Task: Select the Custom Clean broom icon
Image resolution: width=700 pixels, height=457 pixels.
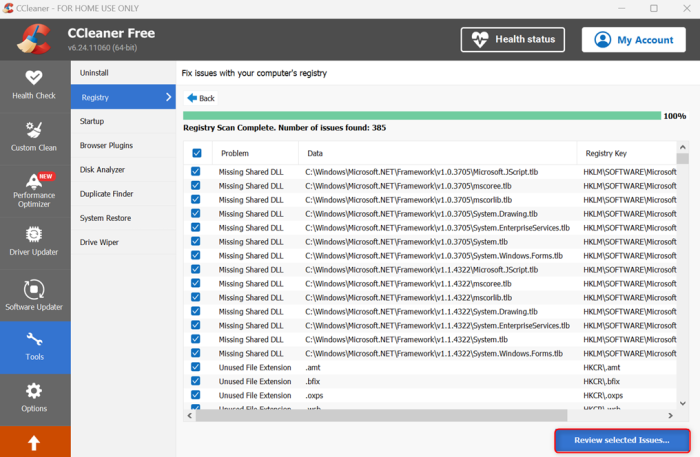Action: [33, 130]
